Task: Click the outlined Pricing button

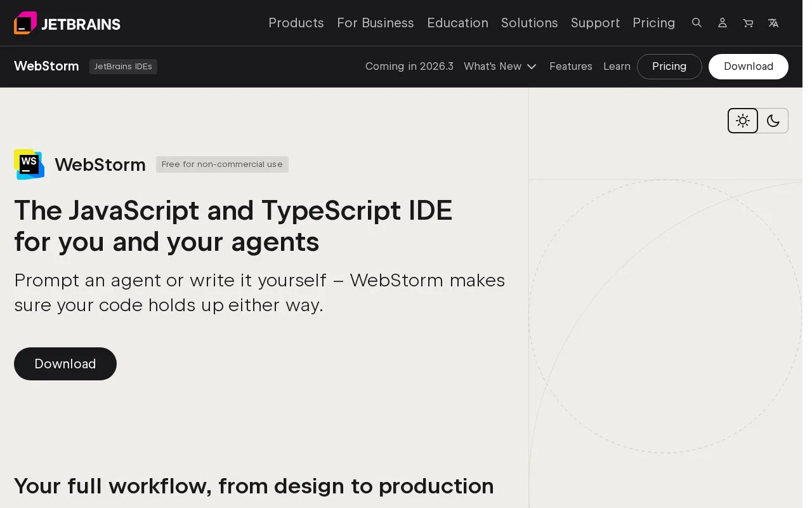Action: click(x=669, y=67)
